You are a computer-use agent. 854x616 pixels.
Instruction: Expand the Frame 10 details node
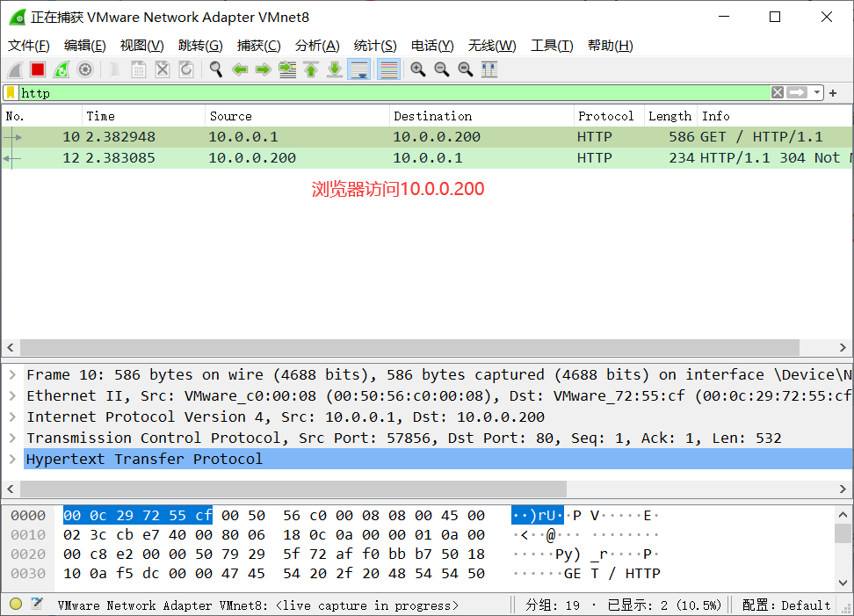coord(12,374)
